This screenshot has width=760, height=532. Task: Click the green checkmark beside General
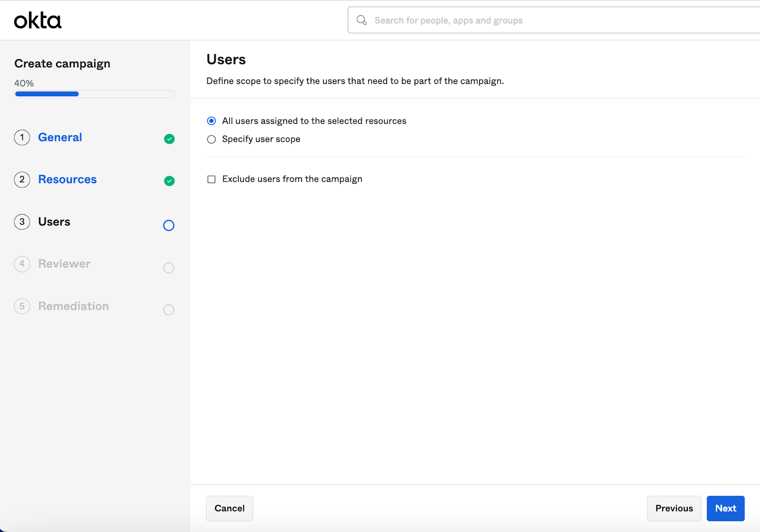pos(169,139)
